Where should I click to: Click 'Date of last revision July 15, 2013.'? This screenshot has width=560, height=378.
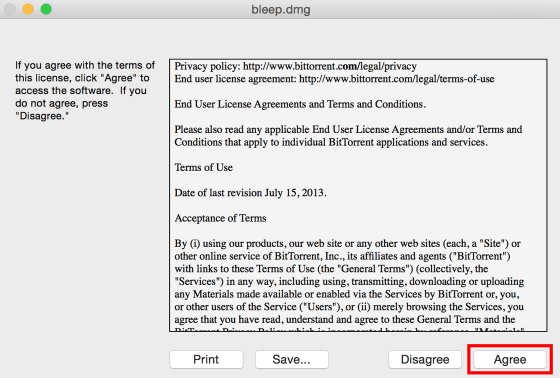[x=250, y=193]
